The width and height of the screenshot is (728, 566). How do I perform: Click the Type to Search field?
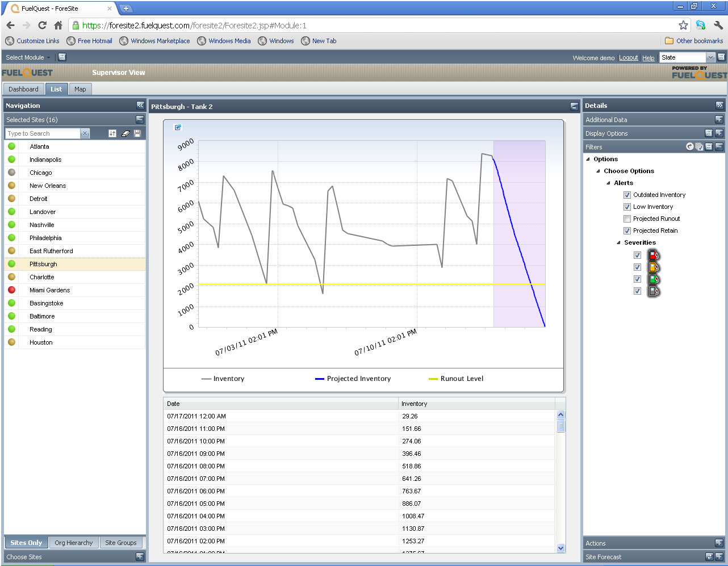pyautogui.click(x=43, y=133)
